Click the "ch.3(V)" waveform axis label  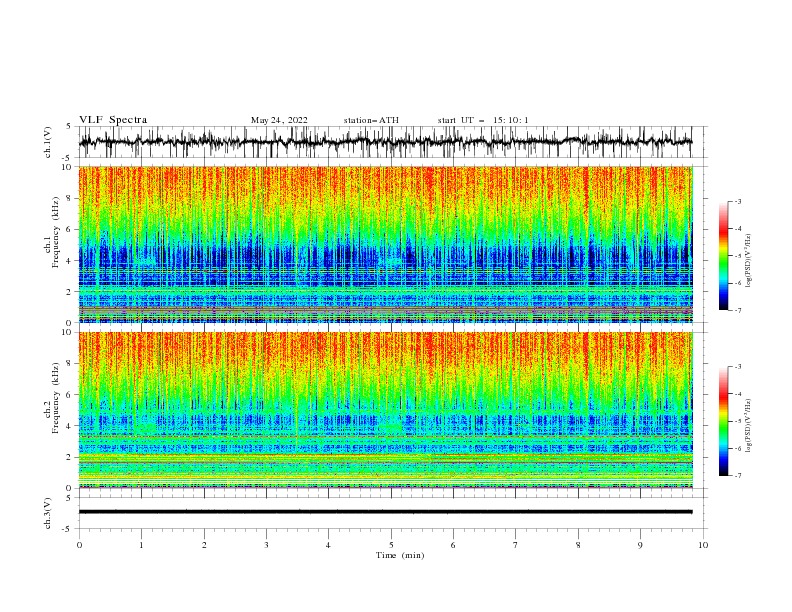48,513
